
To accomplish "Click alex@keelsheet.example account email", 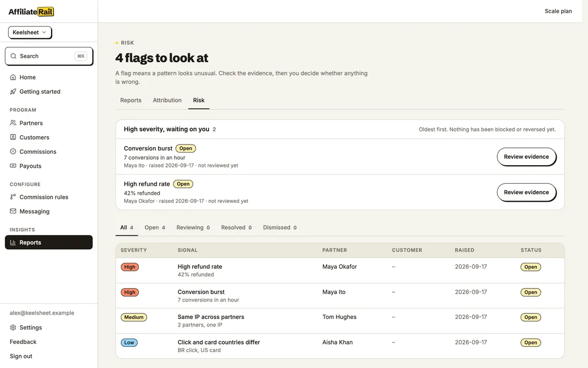I will (x=42, y=313).
